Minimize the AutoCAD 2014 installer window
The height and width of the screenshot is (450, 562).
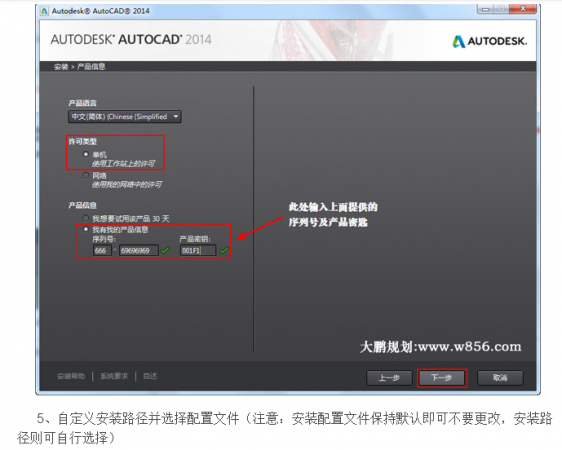click(486, 9)
